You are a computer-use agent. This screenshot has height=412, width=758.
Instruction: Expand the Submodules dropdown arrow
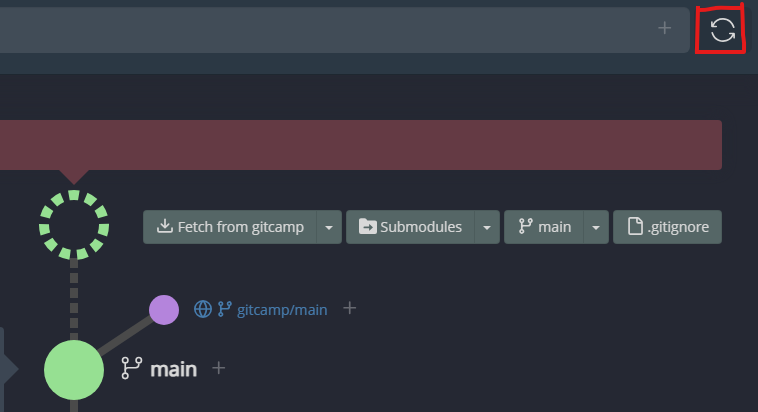(486, 227)
